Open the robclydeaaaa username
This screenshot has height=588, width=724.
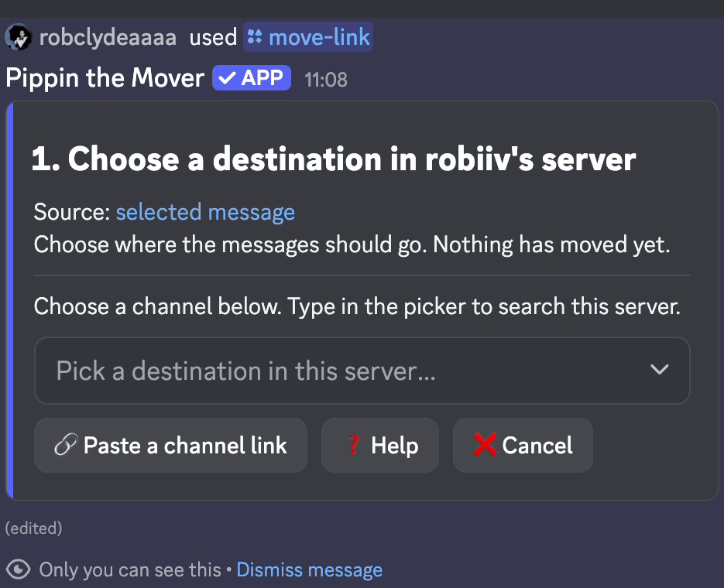click(108, 37)
